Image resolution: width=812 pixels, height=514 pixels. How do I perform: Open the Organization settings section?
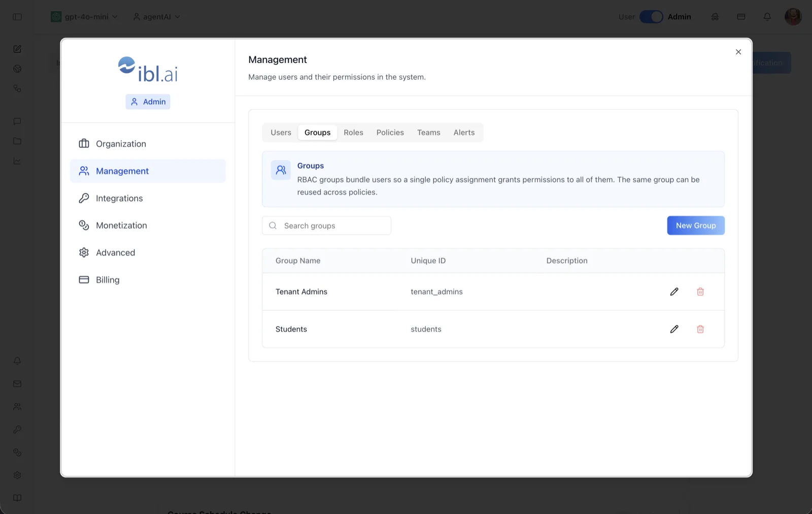pyautogui.click(x=148, y=144)
